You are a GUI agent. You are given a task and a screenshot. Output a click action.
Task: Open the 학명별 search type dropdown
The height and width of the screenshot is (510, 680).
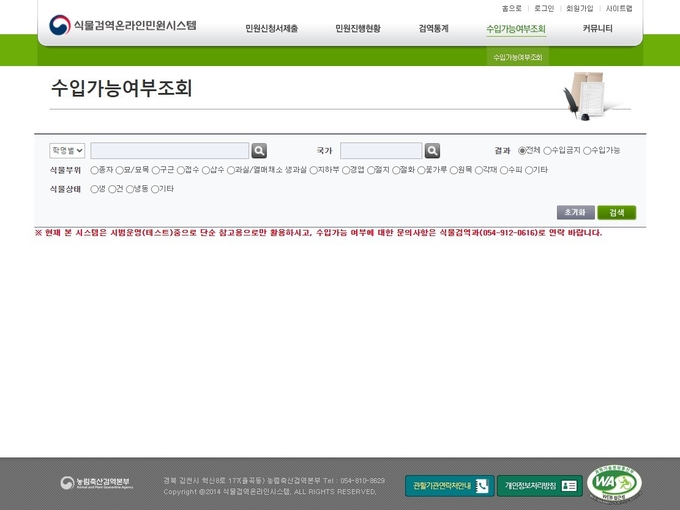pos(67,151)
